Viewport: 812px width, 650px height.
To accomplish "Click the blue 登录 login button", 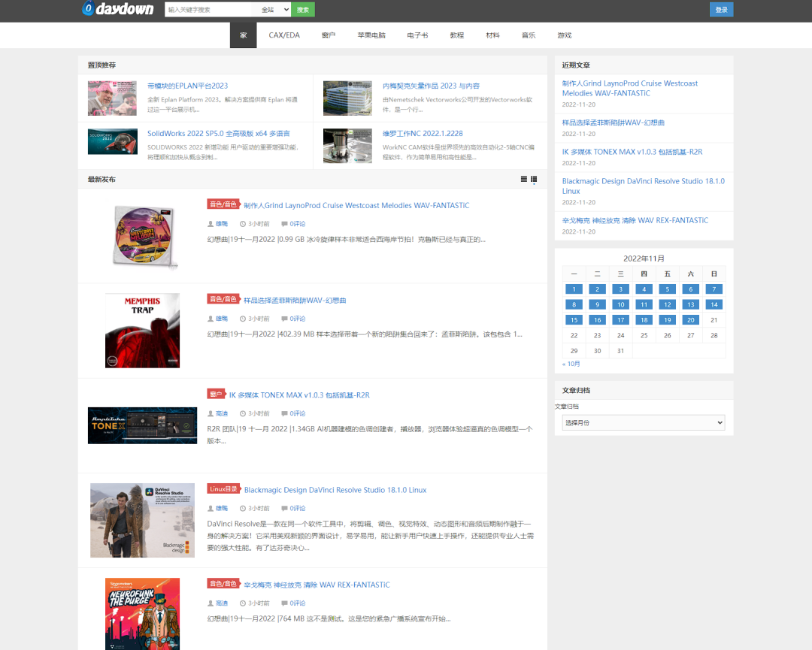I will coord(721,10).
